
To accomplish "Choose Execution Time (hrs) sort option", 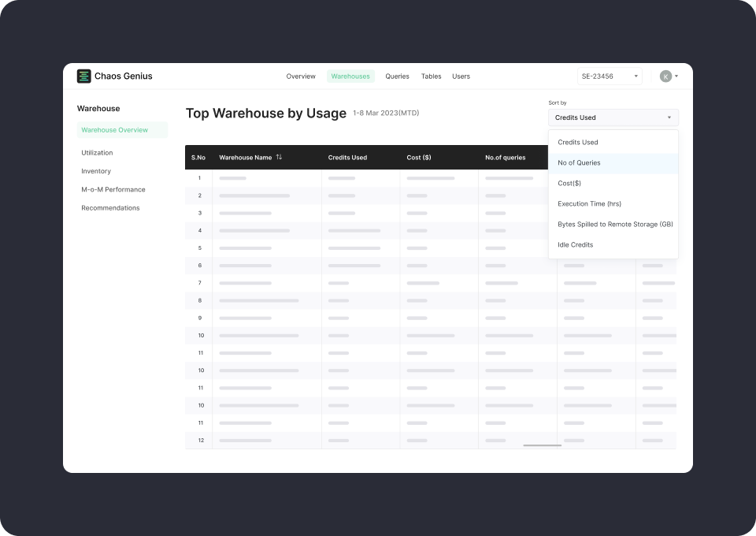I will 589,203.
